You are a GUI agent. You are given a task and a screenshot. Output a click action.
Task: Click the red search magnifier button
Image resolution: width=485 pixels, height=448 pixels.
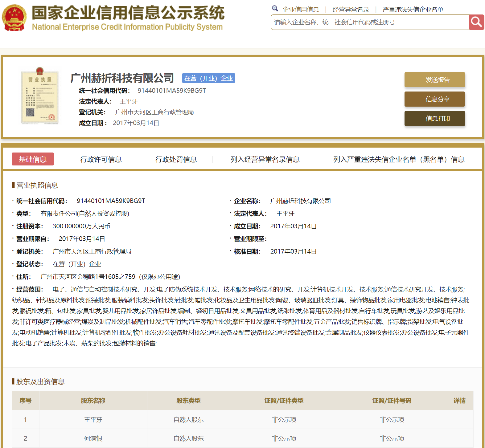click(476, 22)
